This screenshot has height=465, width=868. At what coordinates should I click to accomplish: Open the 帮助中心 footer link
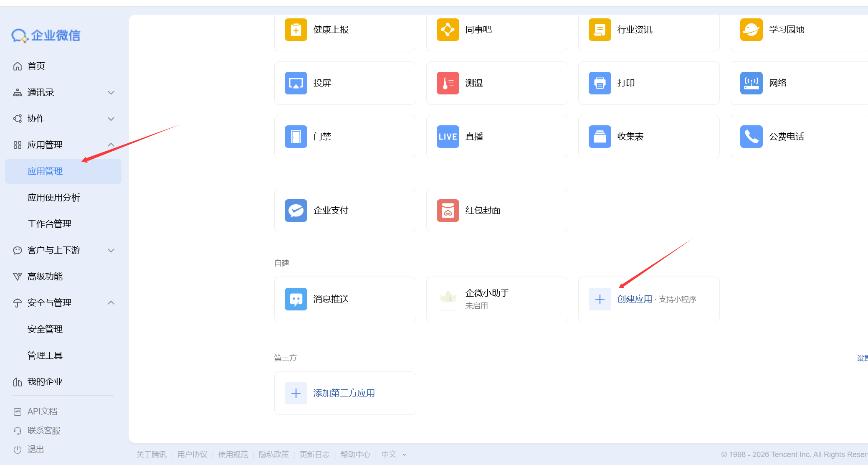tap(355, 454)
